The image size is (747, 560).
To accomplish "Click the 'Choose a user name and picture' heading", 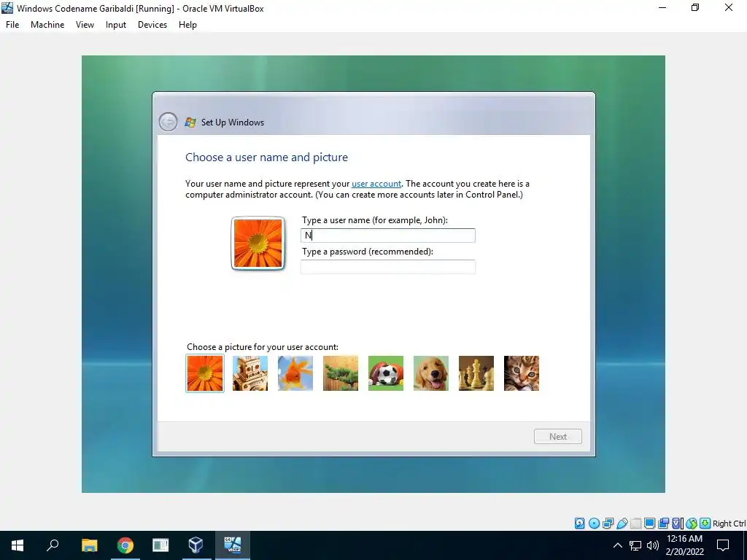I will pyautogui.click(x=266, y=157).
